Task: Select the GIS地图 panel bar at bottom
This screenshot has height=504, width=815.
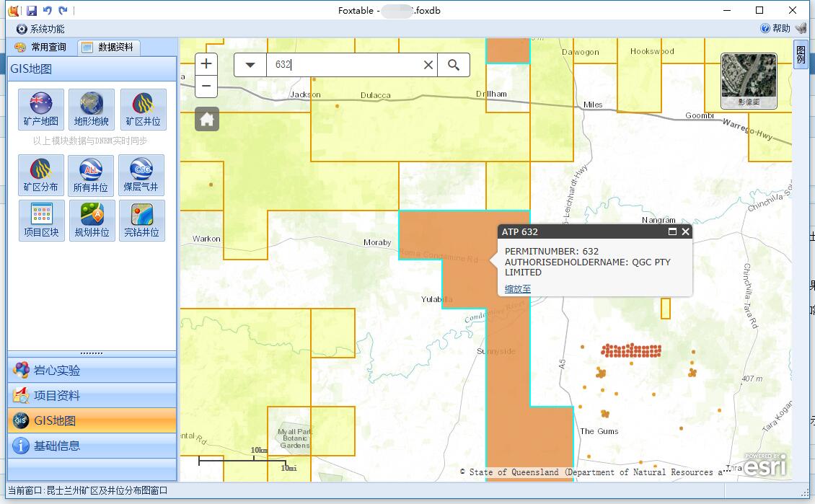Action: pos(92,420)
